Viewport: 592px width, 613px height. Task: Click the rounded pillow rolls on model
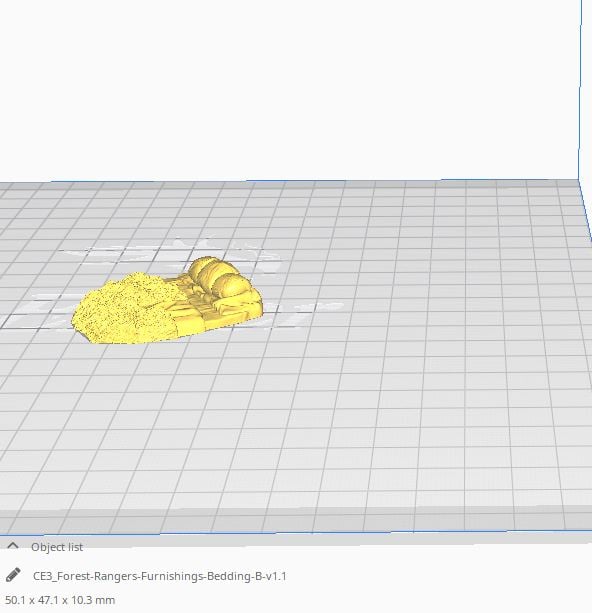coord(219,278)
